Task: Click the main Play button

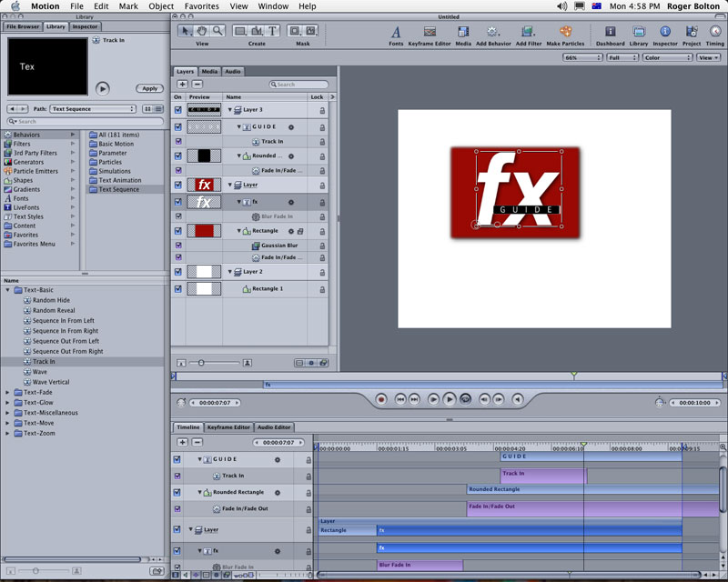Action: 449,399
